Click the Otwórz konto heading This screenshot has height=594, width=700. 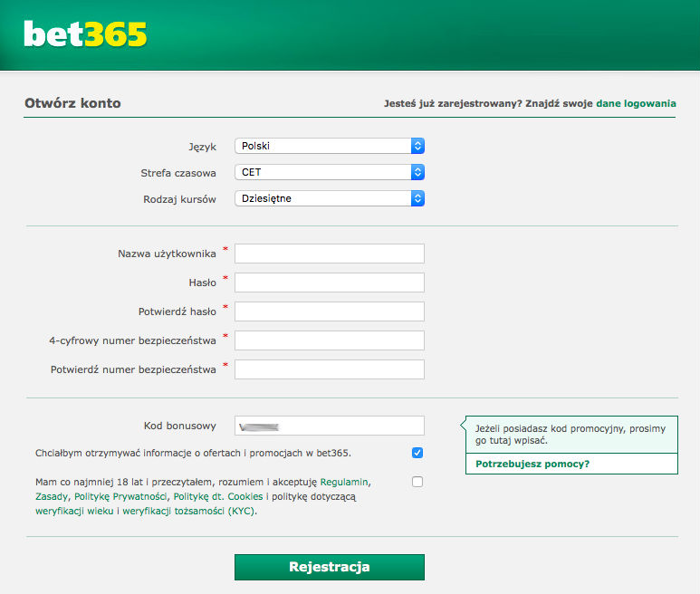(x=72, y=103)
